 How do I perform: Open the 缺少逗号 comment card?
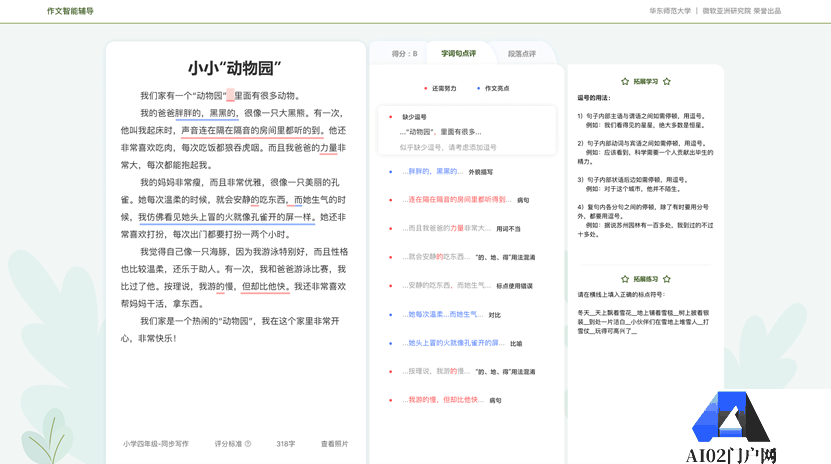[x=467, y=131]
